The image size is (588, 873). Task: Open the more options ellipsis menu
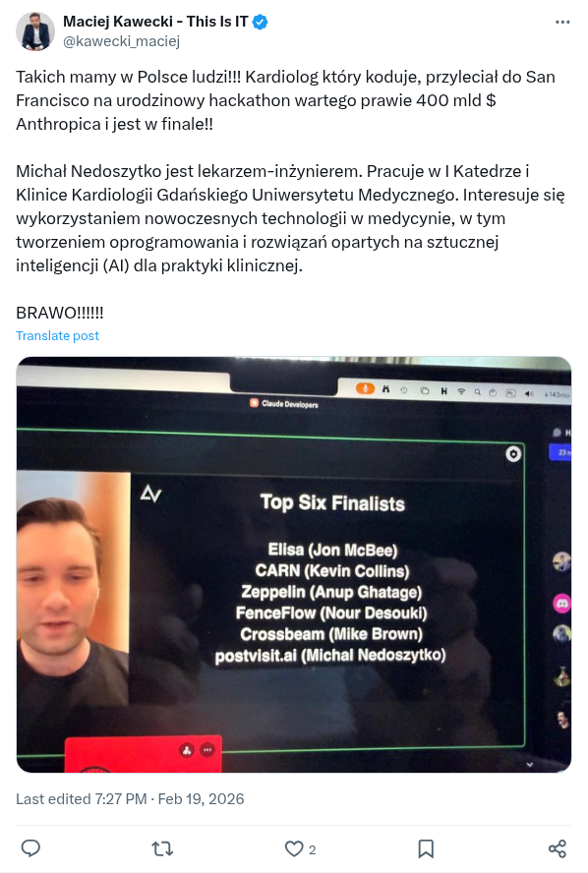(x=562, y=23)
